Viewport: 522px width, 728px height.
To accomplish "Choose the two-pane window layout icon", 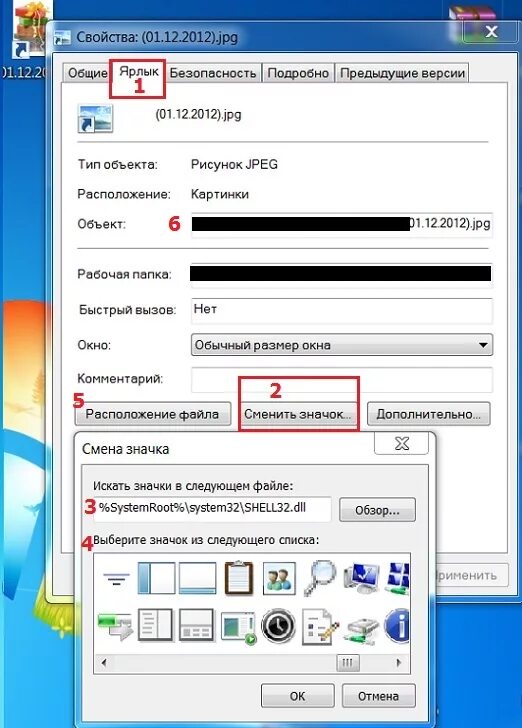I will coord(157,578).
